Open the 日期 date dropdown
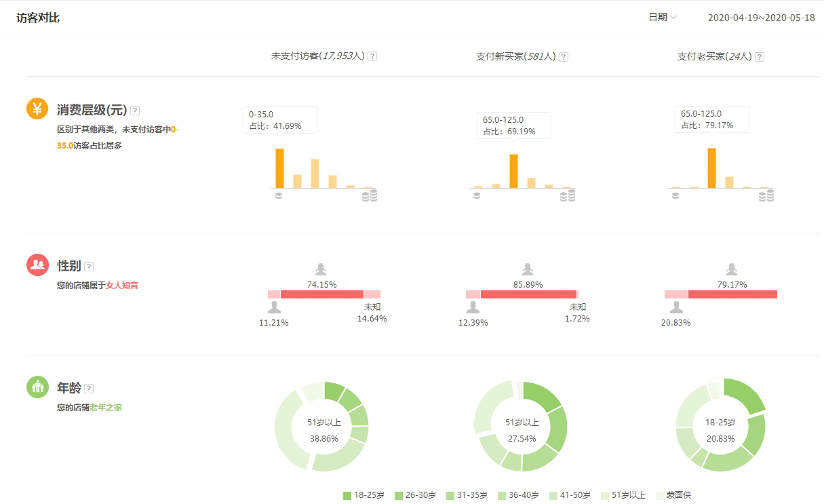 (663, 18)
